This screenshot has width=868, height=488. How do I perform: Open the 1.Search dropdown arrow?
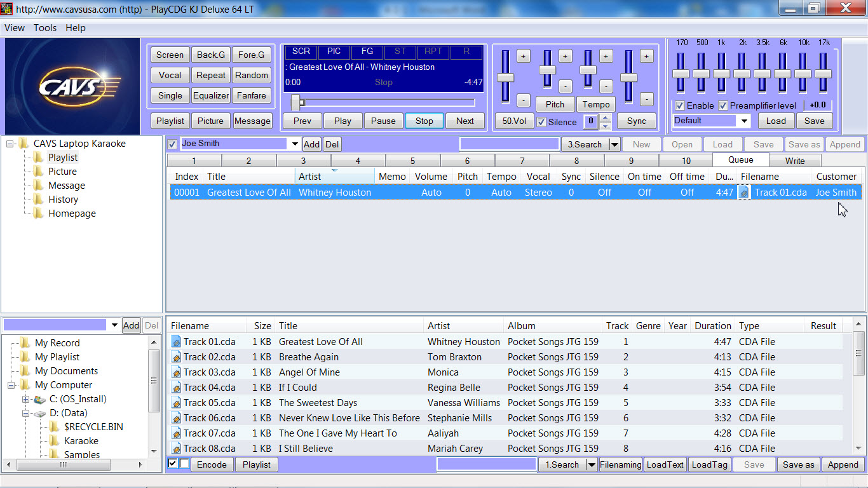tap(592, 464)
